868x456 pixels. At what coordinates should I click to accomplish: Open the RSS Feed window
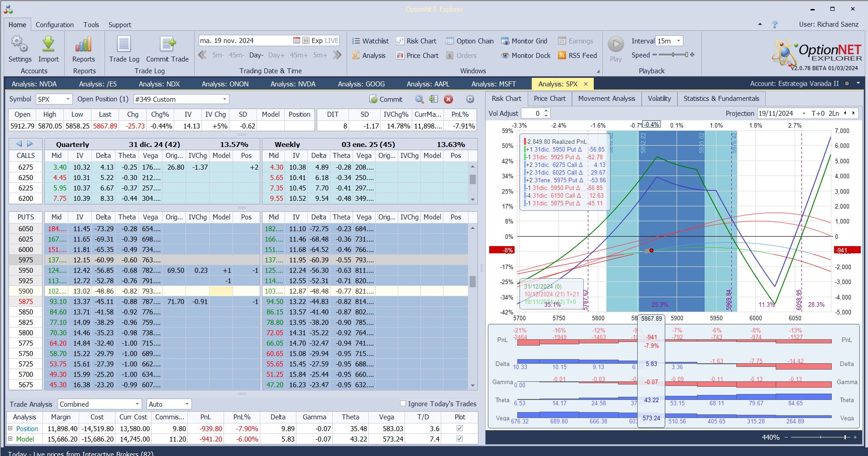coord(577,56)
